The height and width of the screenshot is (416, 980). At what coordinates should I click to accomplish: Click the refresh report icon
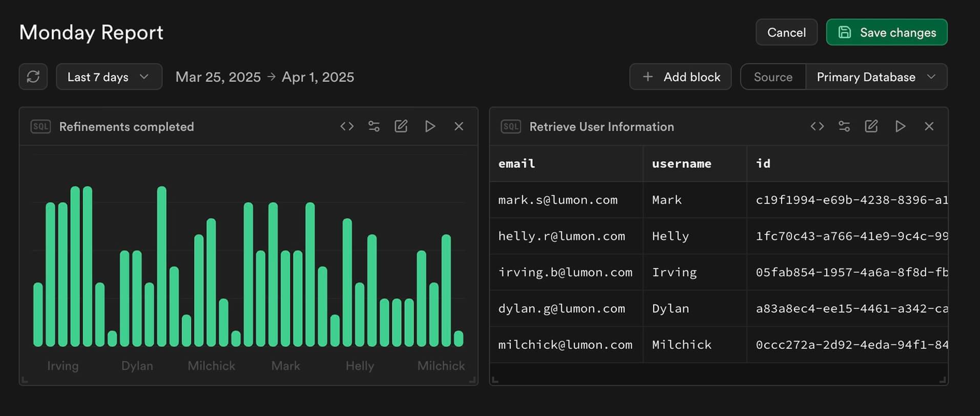[33, 77]
